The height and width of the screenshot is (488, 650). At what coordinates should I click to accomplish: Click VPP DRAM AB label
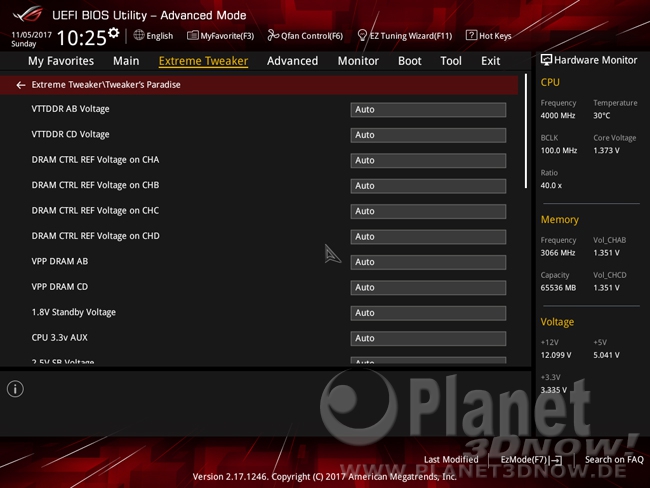[60, 262]
